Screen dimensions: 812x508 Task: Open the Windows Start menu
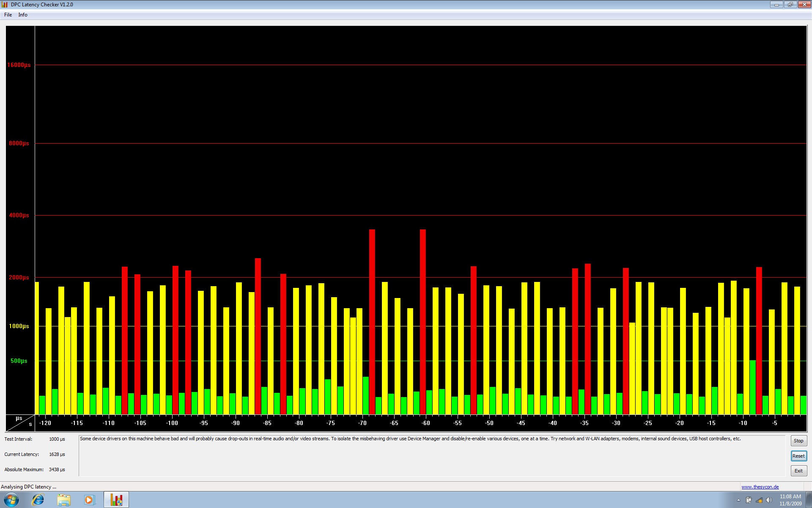(11, 500)
